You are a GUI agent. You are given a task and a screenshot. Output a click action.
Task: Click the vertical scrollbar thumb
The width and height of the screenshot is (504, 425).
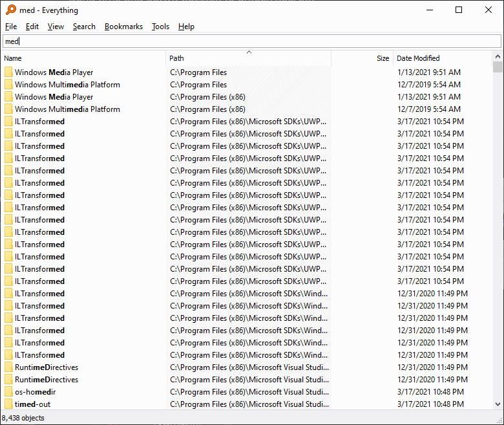[x=498, y=67]
